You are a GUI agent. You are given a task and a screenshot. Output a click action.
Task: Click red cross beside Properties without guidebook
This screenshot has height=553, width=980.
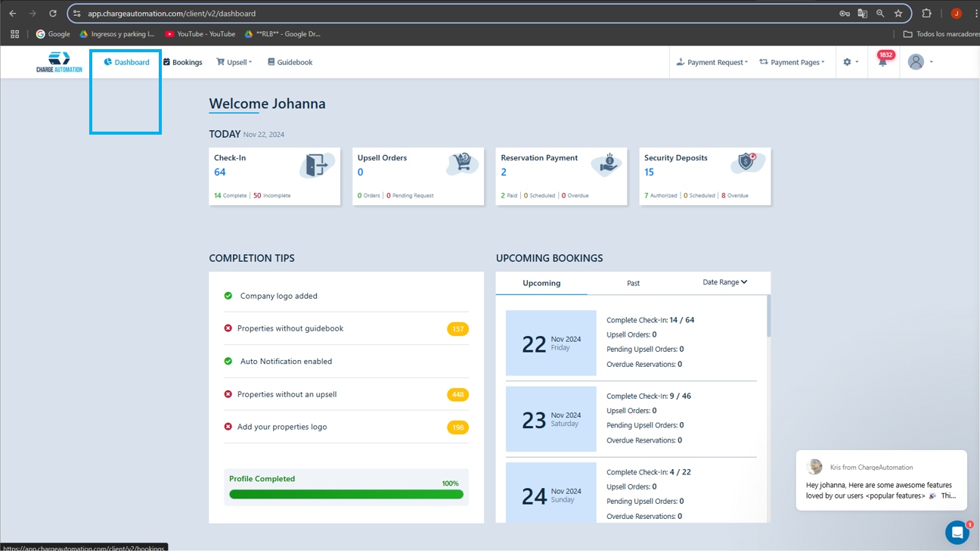click(228, 328)
